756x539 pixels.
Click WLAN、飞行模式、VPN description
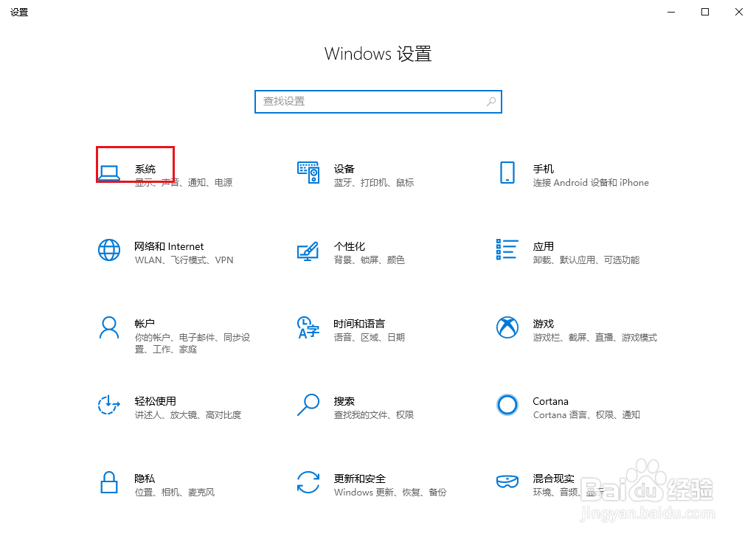click(x=184, y=260)
